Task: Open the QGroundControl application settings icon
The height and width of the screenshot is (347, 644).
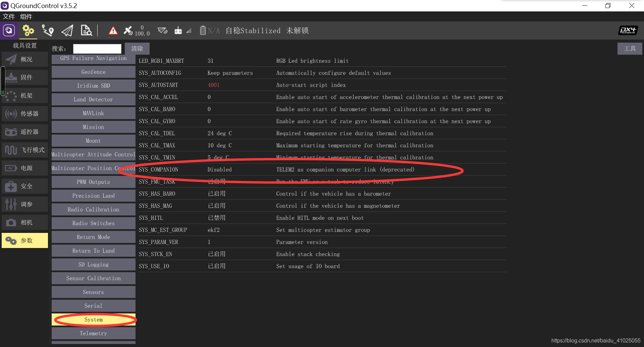Action: (x=9, y=31)
